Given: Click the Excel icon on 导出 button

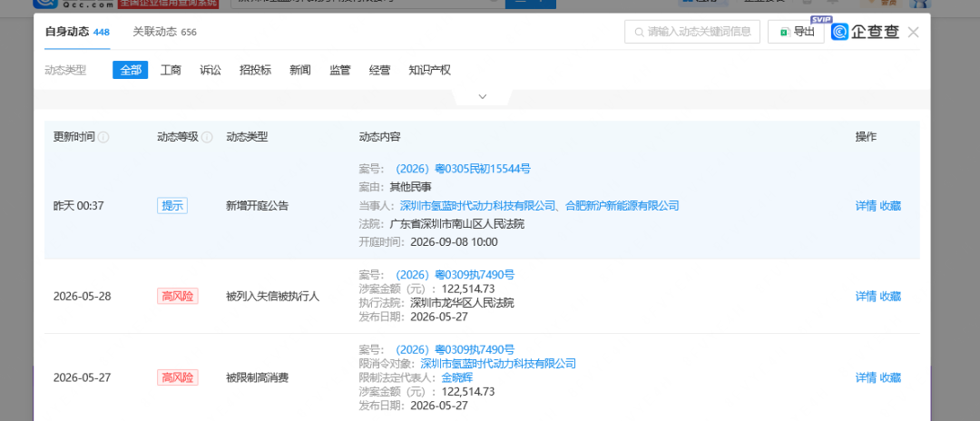Looking at the screenshot, I should [x=785, y=32].
